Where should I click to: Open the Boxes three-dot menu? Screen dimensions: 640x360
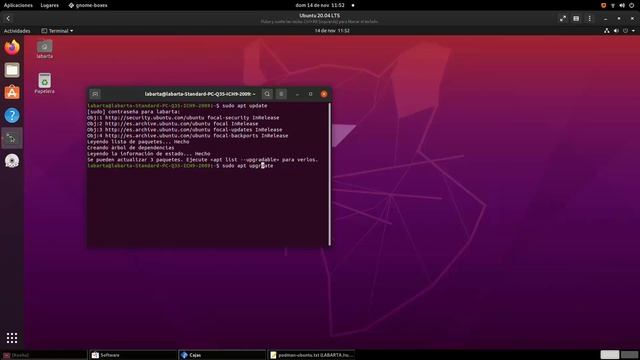(x=589, y=18)
